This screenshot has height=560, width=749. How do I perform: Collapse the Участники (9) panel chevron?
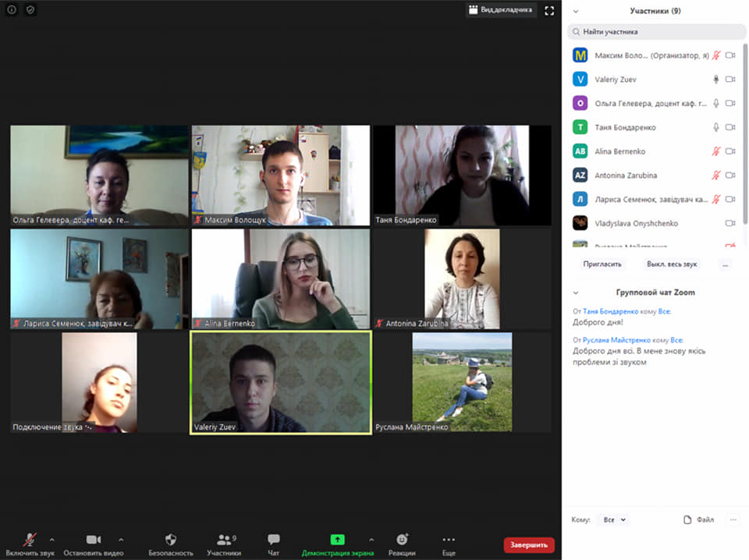pos(576,12)
